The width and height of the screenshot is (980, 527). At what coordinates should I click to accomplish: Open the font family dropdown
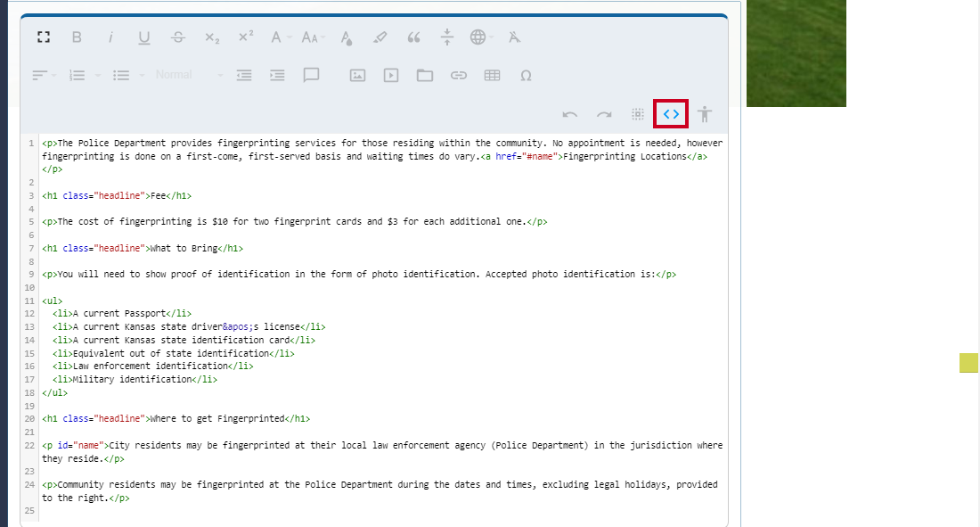(280, 37)
